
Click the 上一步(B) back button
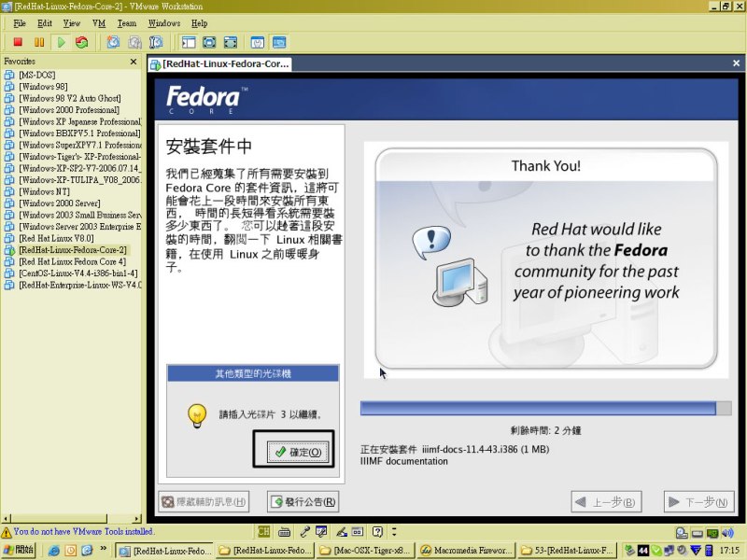click(x=606, y=502)
